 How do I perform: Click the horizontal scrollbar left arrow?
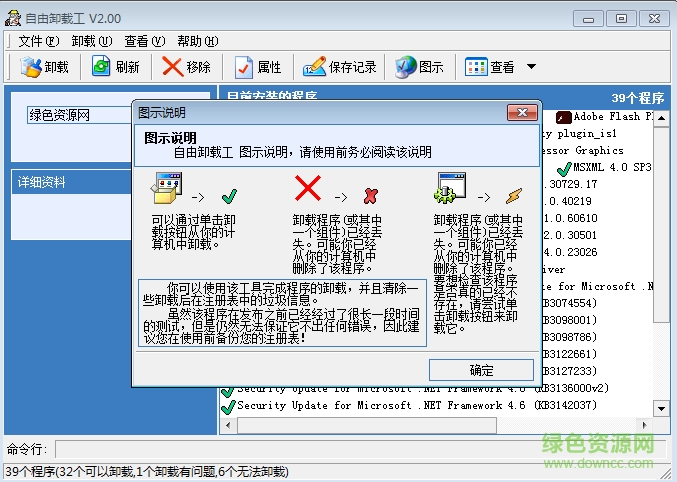coord(228,425)
